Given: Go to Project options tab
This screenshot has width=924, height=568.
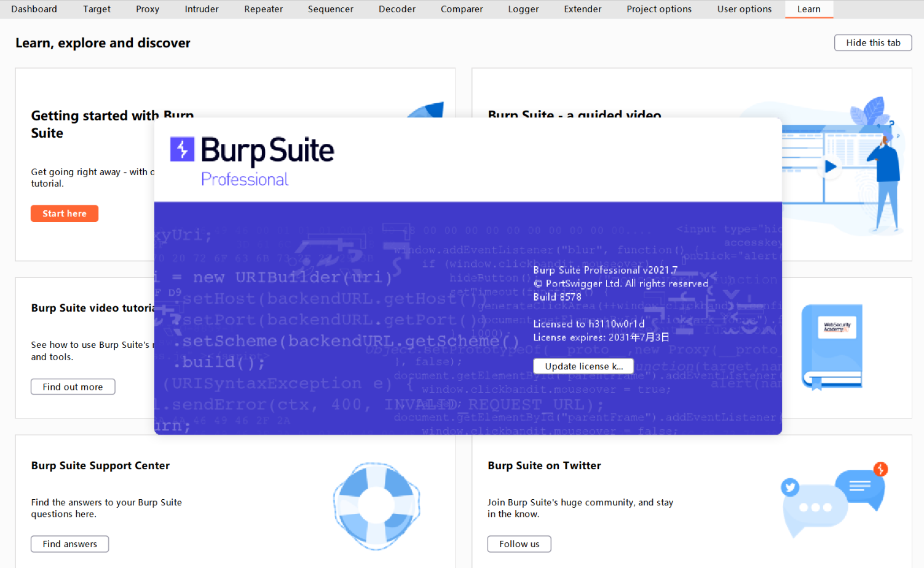Looking at the screenshot, I should [659, 9].
